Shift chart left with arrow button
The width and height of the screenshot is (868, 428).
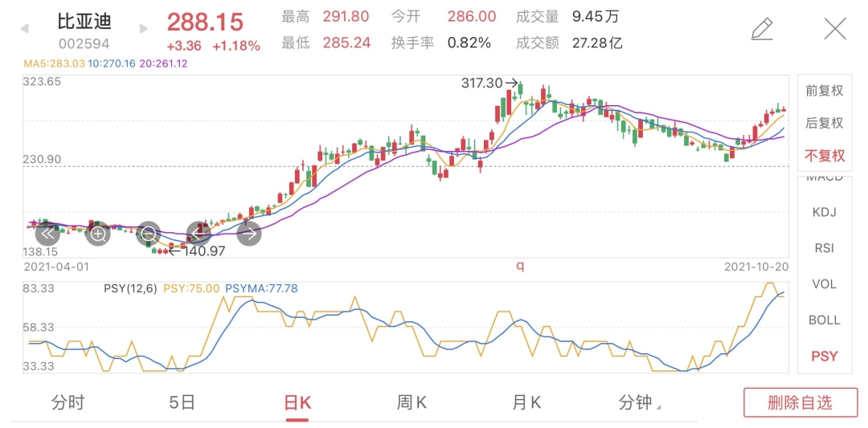(199, 234)
